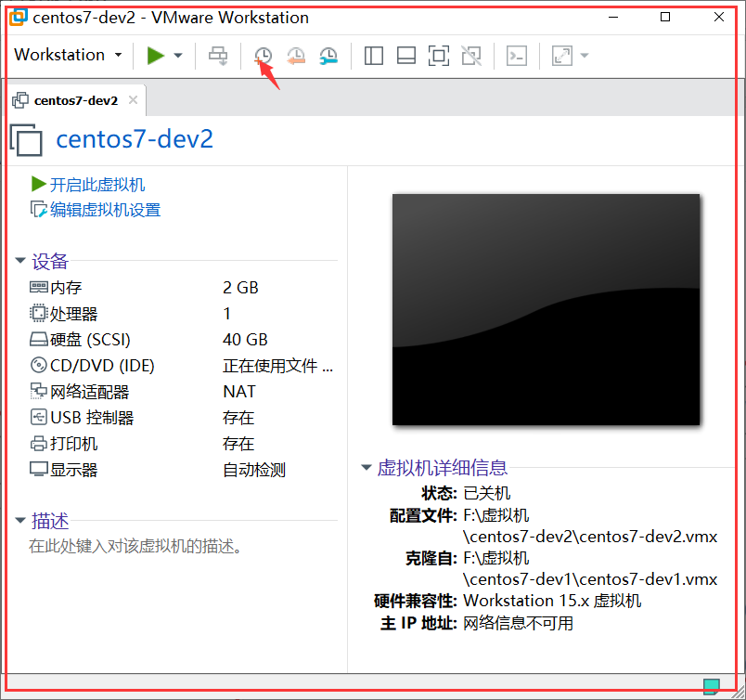This screenshot has height=700, width=746.
Task: Click the 40 GB disk value
Action: tap(245, 340)
